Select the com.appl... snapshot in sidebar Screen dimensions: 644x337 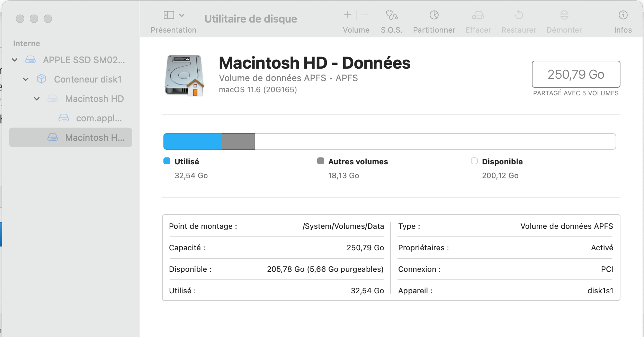click(99, 118)
